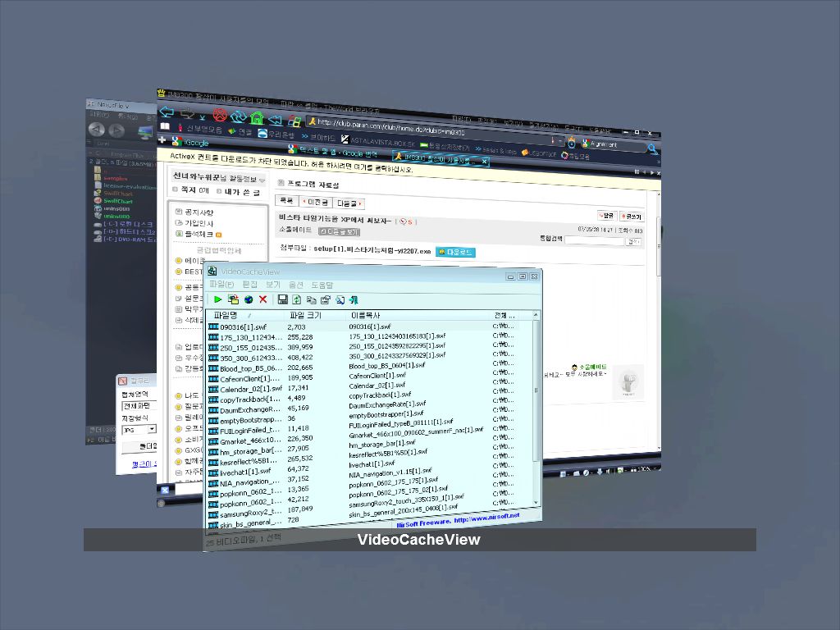Screen dimensions: 840x630
Task: Click the monitor icon in NexusFile window
Action: [x=144, y=132]
